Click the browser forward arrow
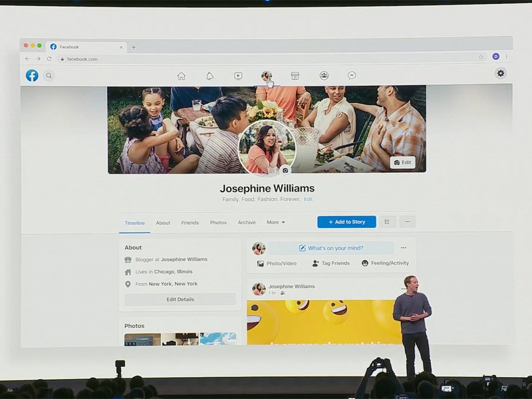 pos(39,59)
